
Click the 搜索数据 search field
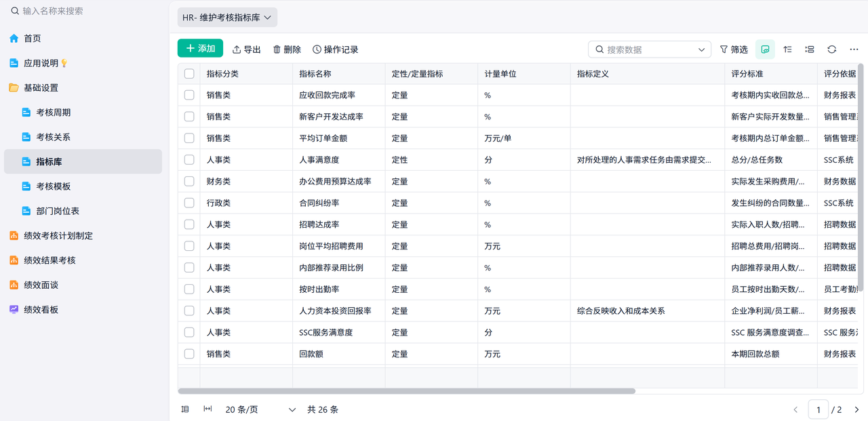(650, 49)
